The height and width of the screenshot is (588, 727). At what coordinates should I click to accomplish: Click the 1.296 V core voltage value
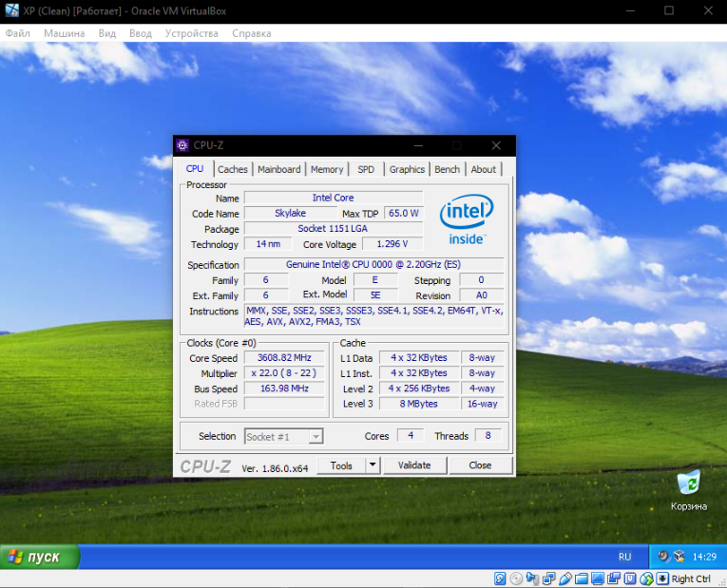coord(392,244)
